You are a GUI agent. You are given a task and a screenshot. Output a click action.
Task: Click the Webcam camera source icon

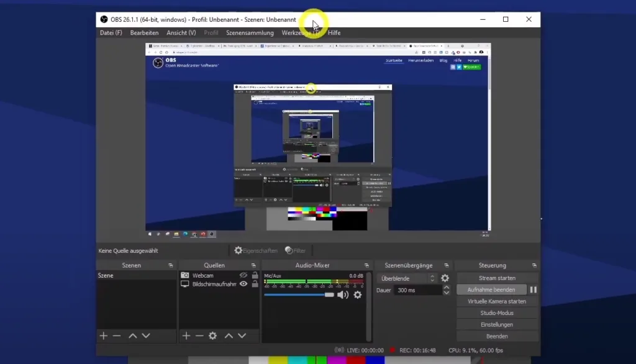tap(184, 275)
